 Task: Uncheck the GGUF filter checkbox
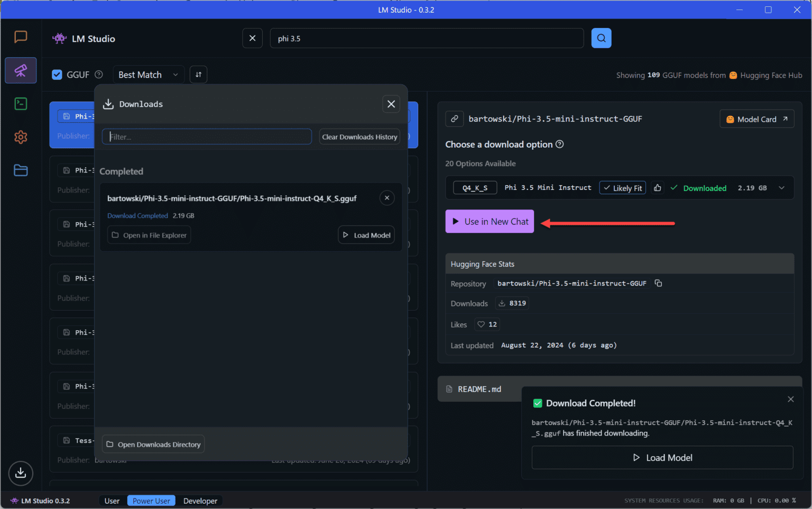tap(57, 75)
